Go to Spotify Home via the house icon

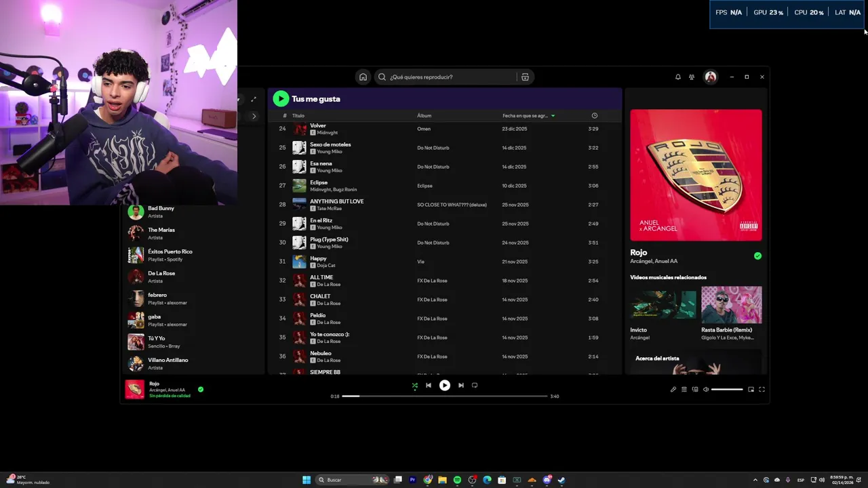(x=363, y=77)
